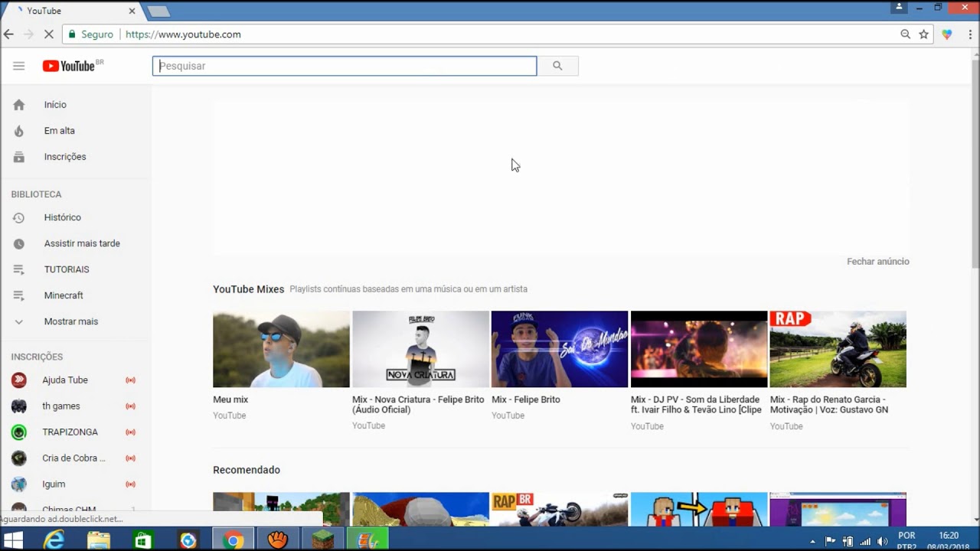Click the home icon beside Início
980x551 pixels.
(18, 105)
